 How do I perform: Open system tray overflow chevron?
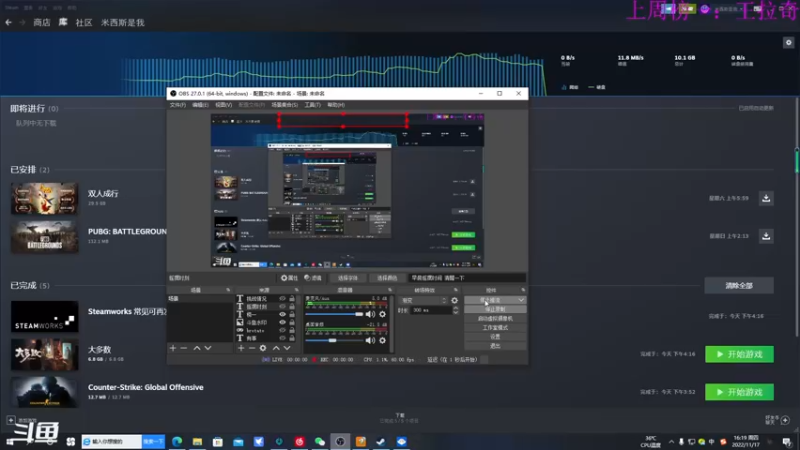[671, 442]
